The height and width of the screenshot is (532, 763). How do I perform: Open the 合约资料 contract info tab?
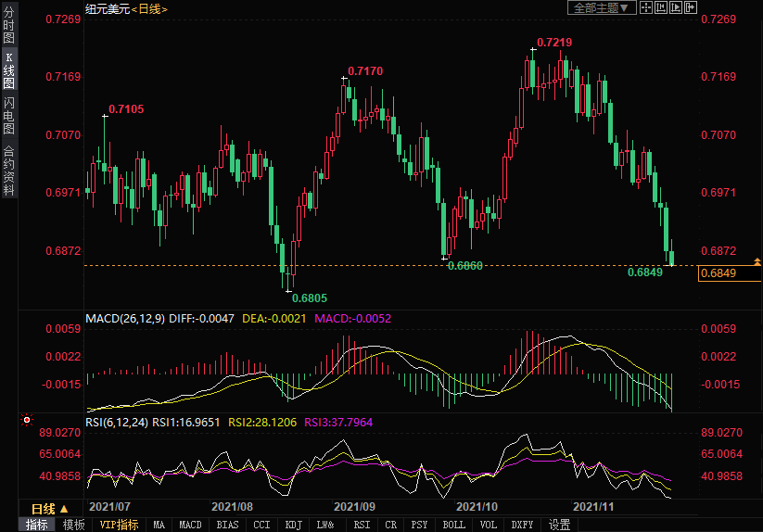(x=8, y=170)
